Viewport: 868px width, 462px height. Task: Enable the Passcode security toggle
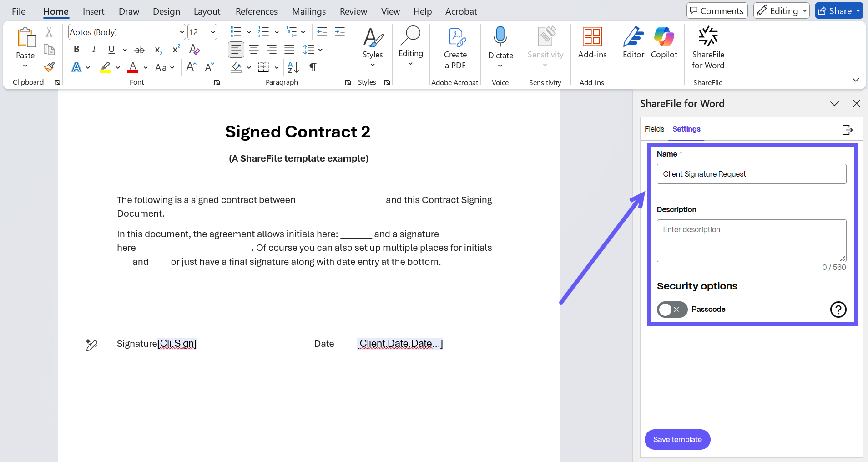pyautogui.click(x=671, y=310)
